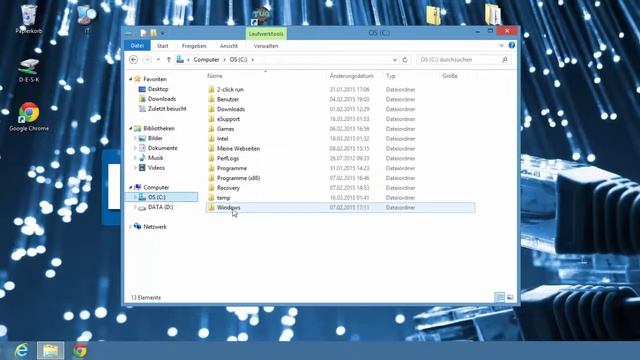
Task: Sort by the Änderungsdatum column header
Action: click(352, 76)
